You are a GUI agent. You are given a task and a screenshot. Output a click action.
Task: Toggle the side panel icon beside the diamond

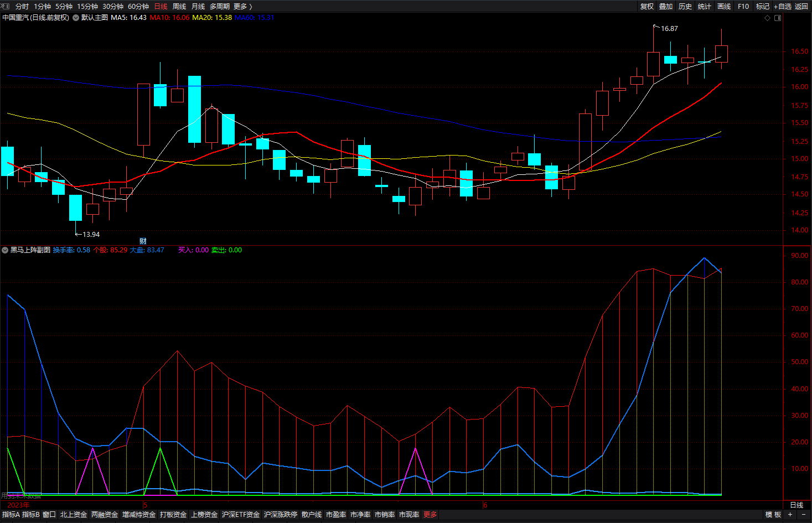pyautogui.click(x=778, y=18)
